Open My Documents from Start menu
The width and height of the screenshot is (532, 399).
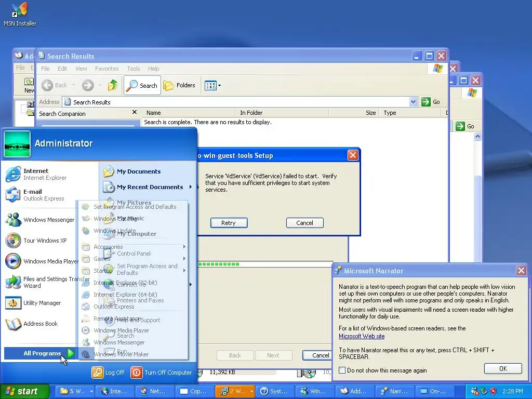point(148,171)
